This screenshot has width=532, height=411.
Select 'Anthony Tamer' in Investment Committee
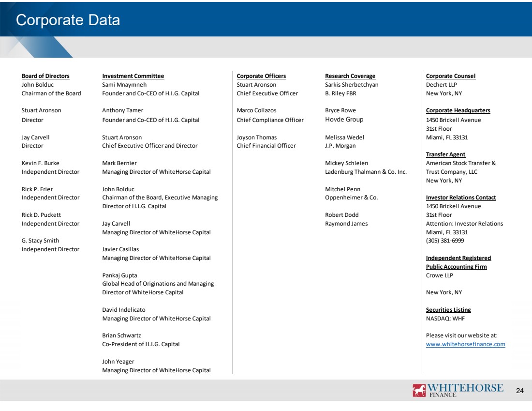click(122, 110)
